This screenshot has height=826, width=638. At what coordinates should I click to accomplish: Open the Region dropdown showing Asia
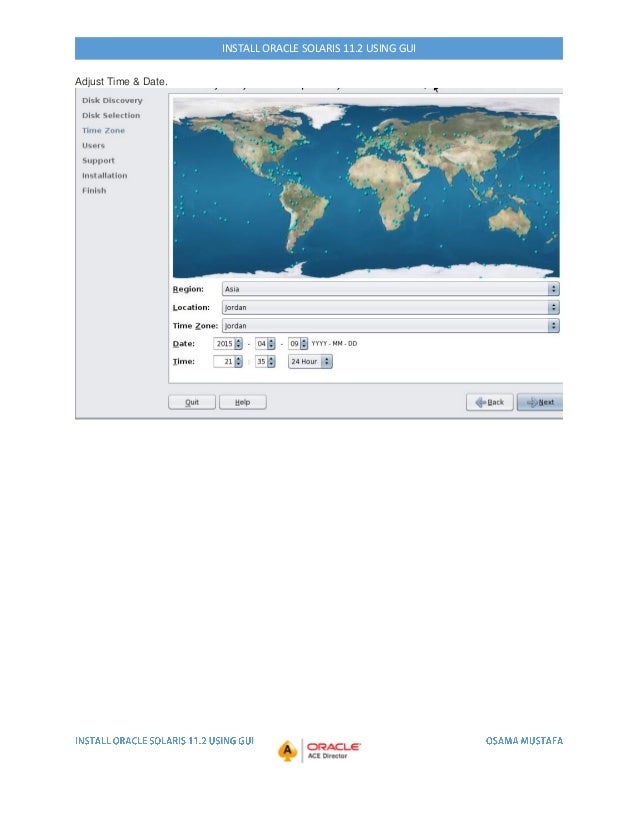[x=390, y=289]
